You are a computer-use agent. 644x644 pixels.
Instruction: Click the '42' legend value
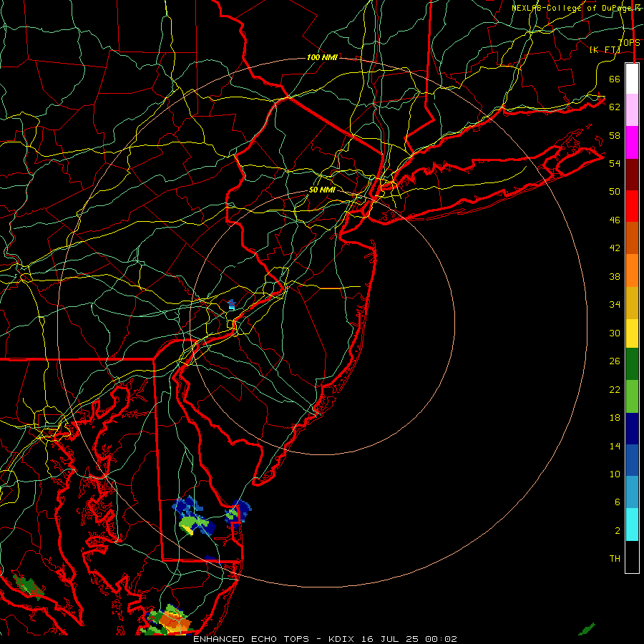tap(615, 248)
